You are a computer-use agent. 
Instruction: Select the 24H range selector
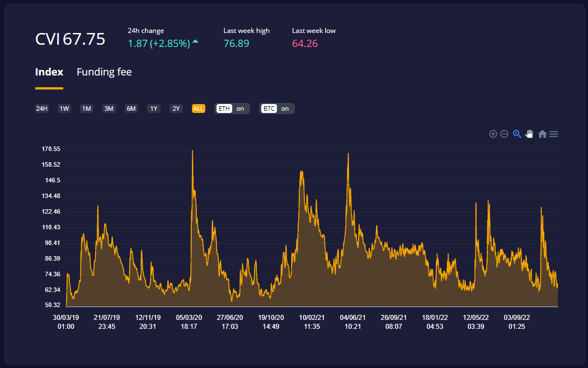click(x=41, y=108)
